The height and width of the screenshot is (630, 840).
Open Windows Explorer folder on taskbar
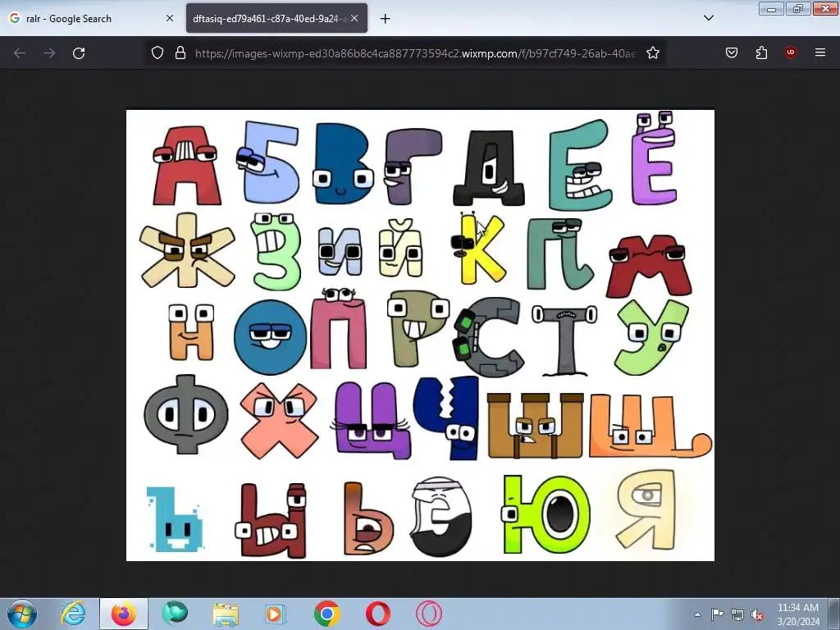click(226, 614)
